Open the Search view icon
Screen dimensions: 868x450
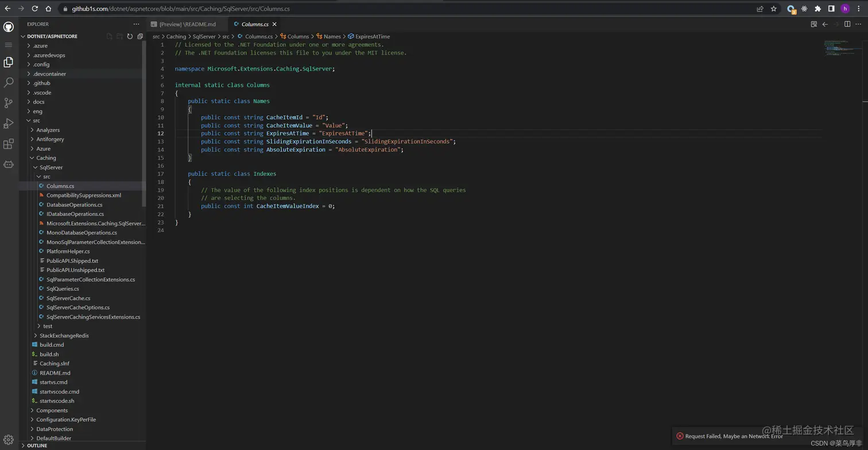pos(8,83)
